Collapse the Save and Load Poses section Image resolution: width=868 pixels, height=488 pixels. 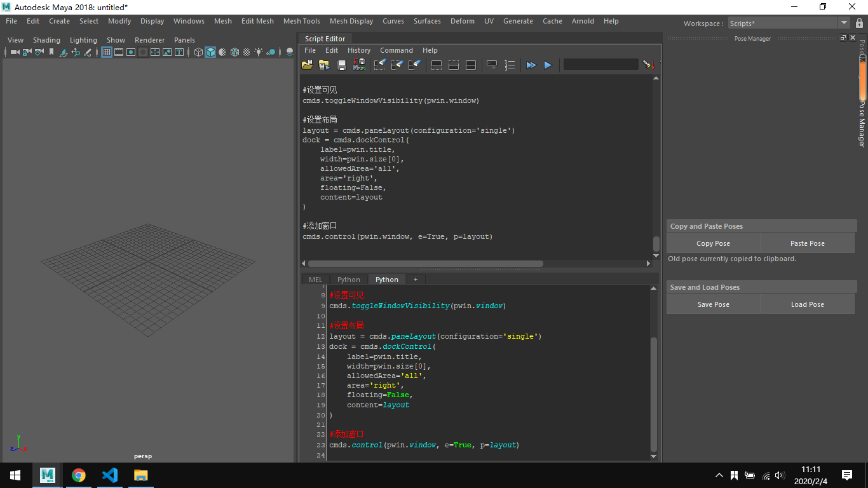coord(761,287)
